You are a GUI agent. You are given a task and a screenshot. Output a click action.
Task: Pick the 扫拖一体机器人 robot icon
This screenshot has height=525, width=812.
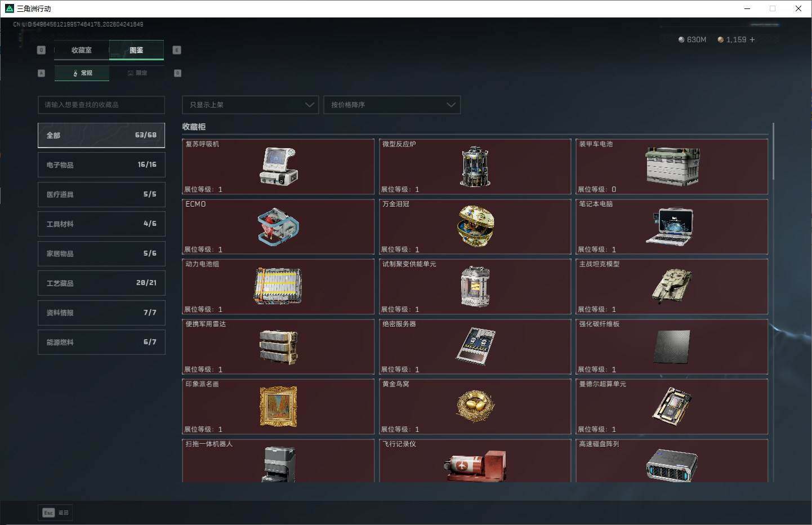[x=278, y=464]
